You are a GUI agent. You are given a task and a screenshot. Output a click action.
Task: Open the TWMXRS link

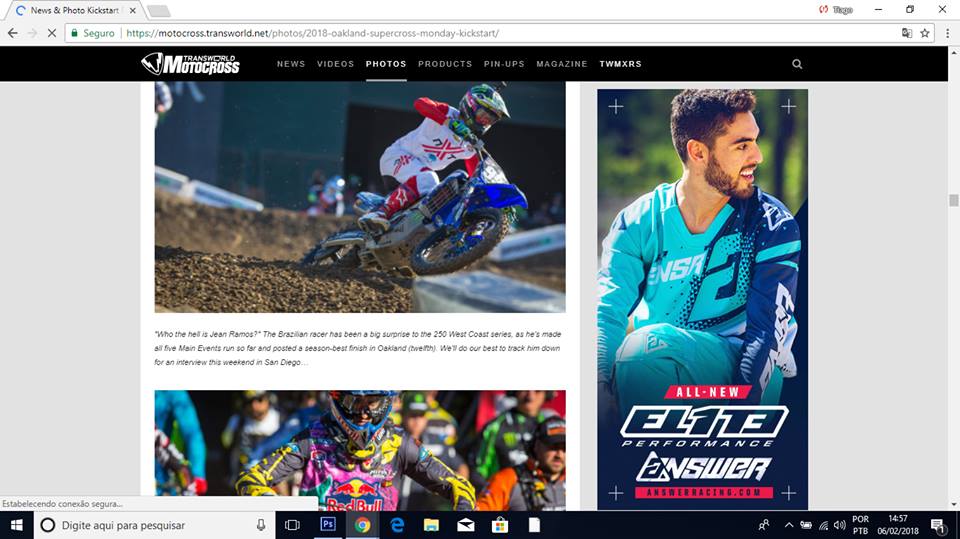(620, 64)
